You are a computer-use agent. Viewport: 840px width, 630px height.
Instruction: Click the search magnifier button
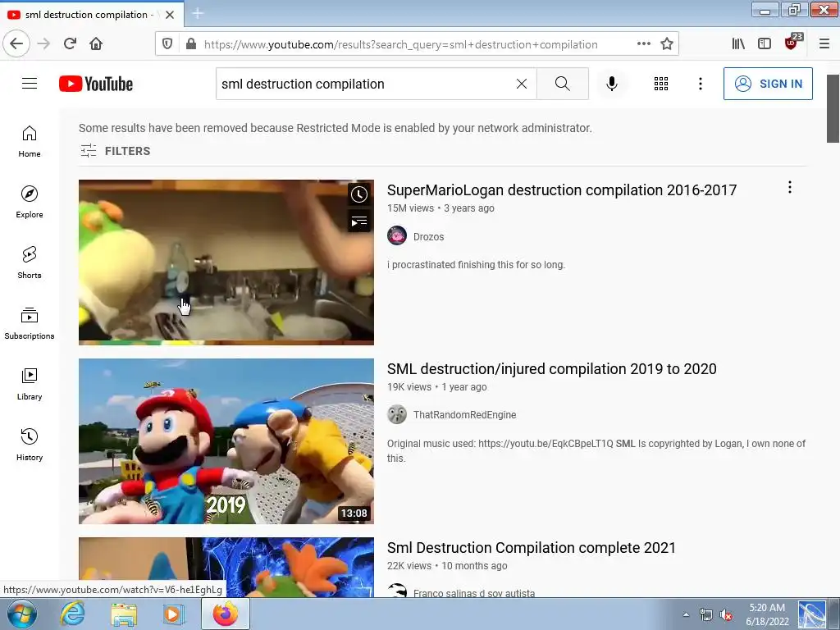pyautogui.click(x=563, y=84)
